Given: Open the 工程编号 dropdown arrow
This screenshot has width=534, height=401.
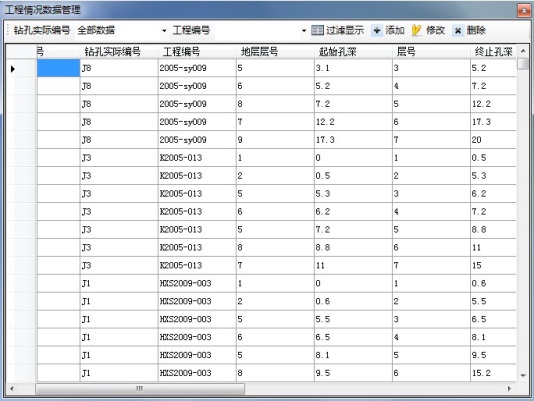Looking at the screenshot, I should 304,31.
